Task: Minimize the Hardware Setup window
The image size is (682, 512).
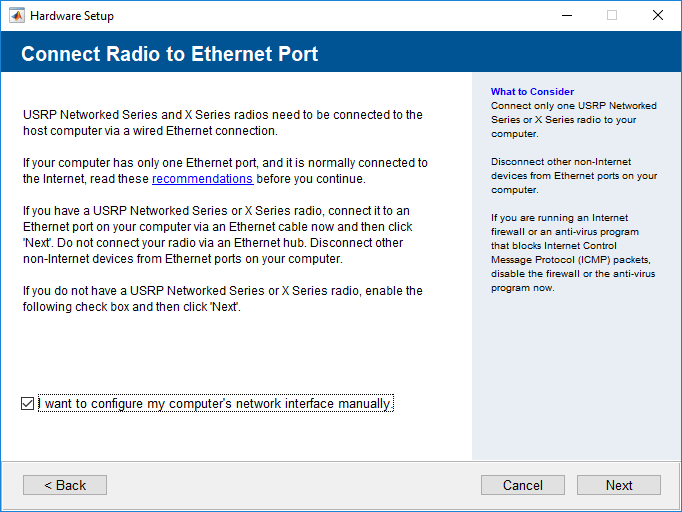Action: click(566, 15)
